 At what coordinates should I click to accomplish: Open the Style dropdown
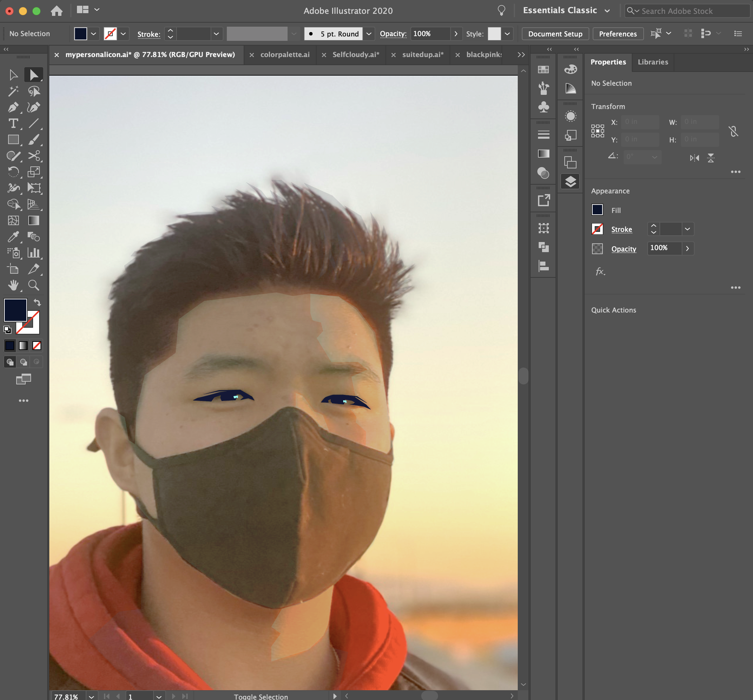pos(507,34)
